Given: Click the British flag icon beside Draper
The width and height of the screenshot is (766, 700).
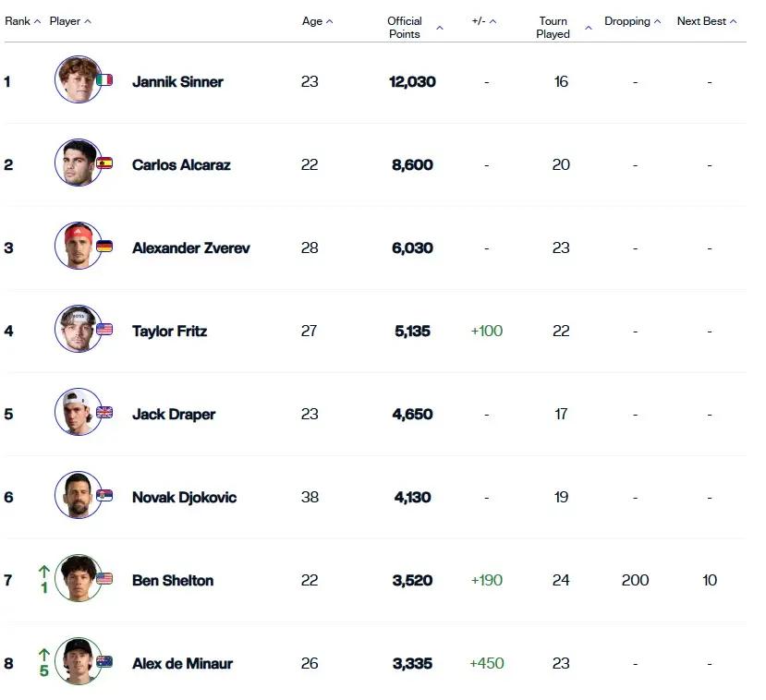Looking at the screenshot, I should 104,413.
